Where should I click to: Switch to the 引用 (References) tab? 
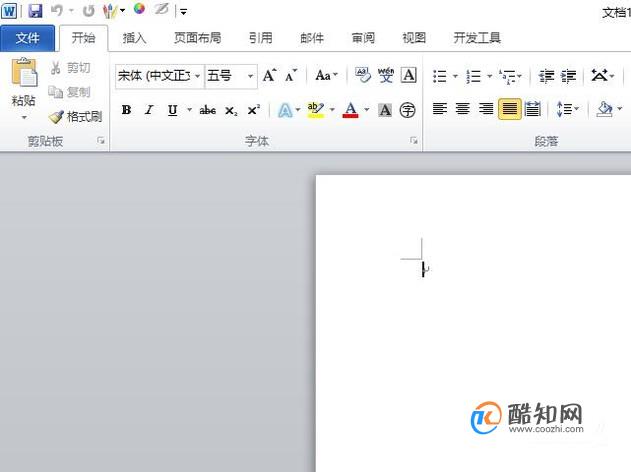click(x=260, y=38)
